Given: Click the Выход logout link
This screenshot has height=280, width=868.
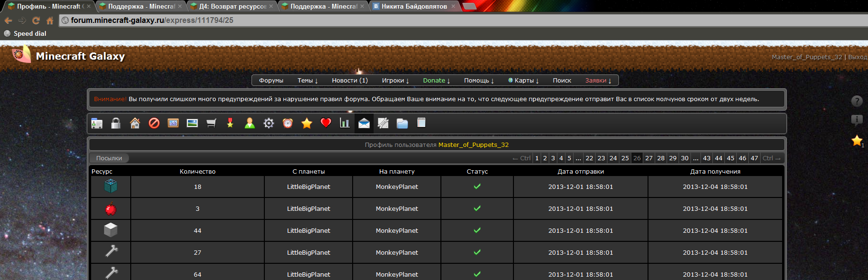Looking at the screenshot, I should [858, 57].
